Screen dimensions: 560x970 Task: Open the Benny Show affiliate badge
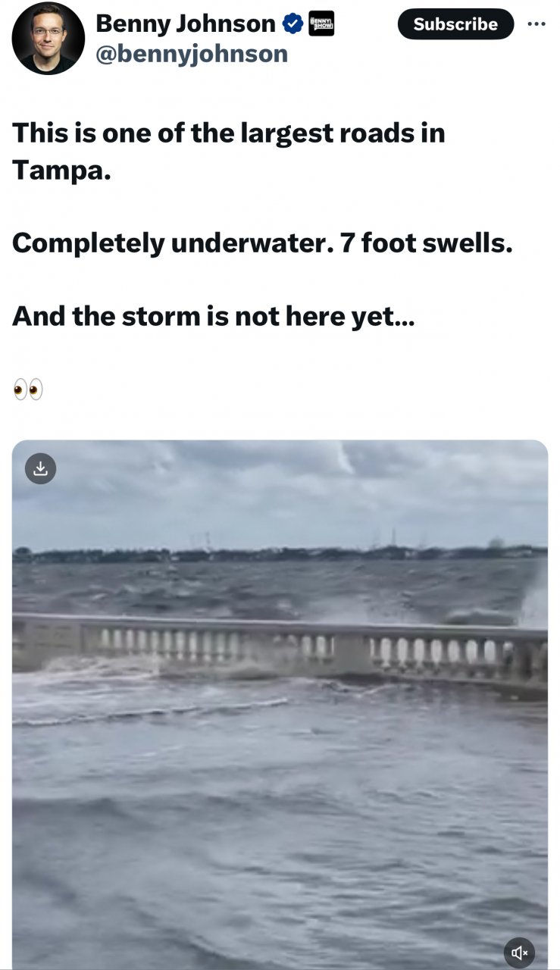coord(322,24)
